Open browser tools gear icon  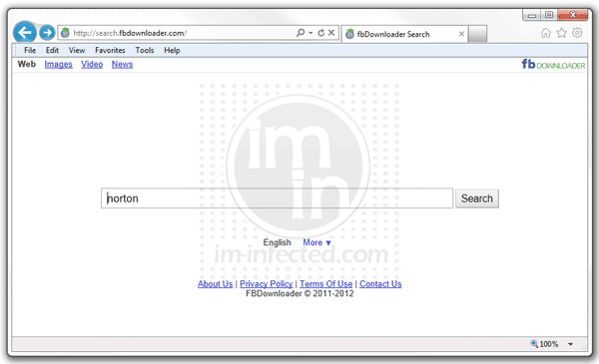(577, 33)
